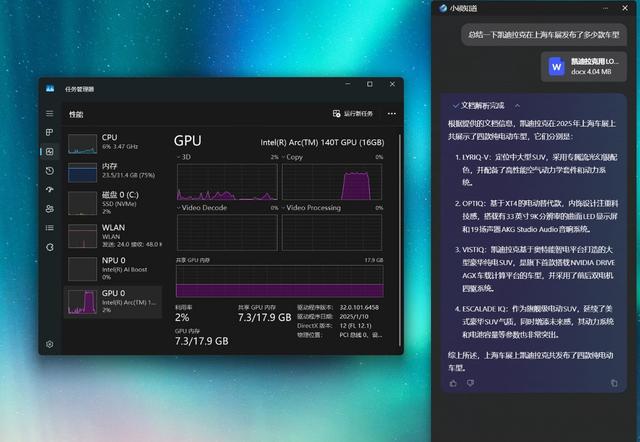Click the Task Manager vertical scrollbar
This screenshot has height=442, width=640.
coord(400,240)
